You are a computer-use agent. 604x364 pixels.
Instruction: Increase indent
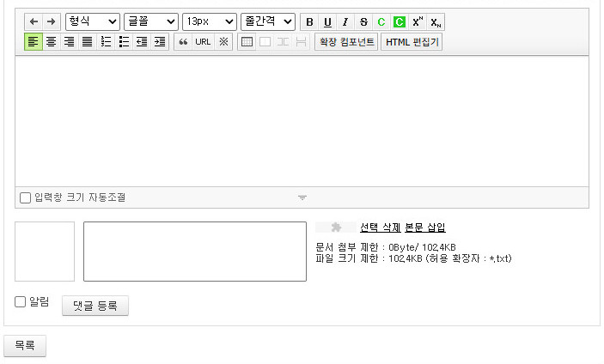160,41
